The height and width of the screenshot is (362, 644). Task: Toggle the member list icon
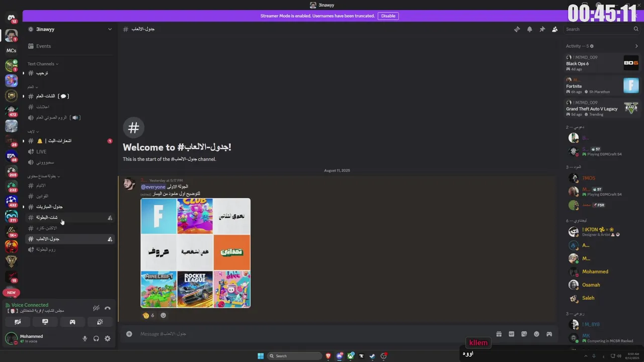(554, 29)
